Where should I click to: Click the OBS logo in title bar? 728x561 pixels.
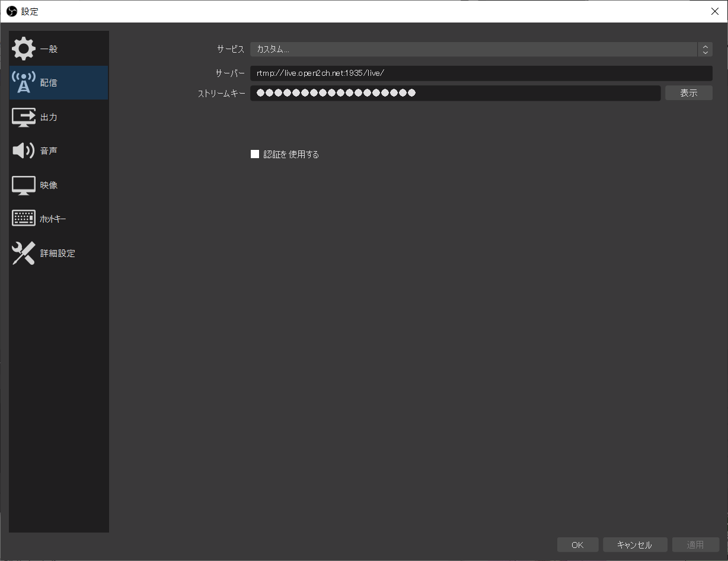pyautogui.click(x=11, y=11)
